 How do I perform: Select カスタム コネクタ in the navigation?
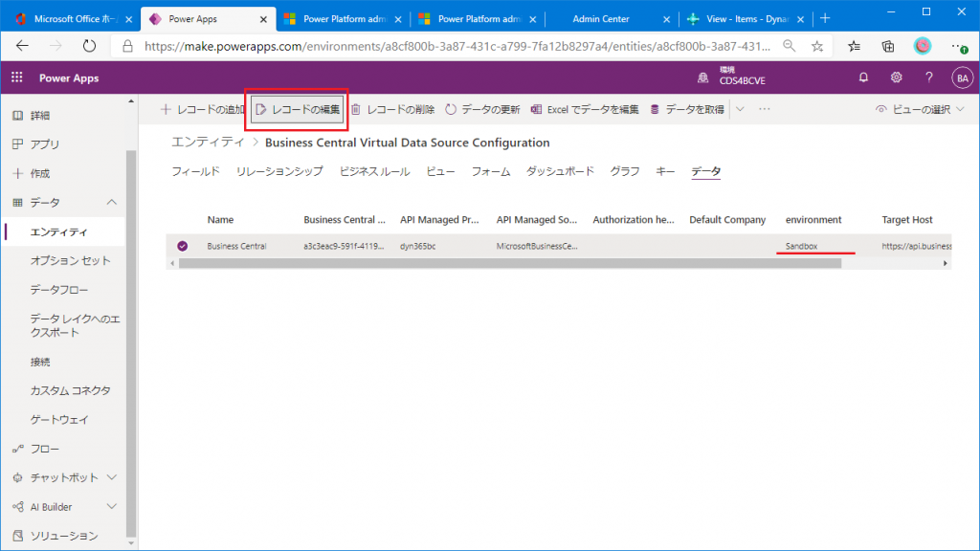click(x=70, y=390)
